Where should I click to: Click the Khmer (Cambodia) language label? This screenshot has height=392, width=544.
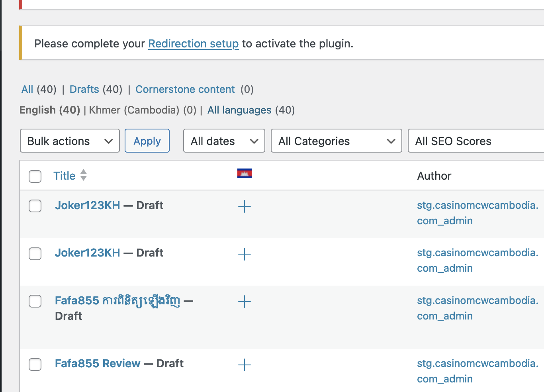tap(134, 110)
